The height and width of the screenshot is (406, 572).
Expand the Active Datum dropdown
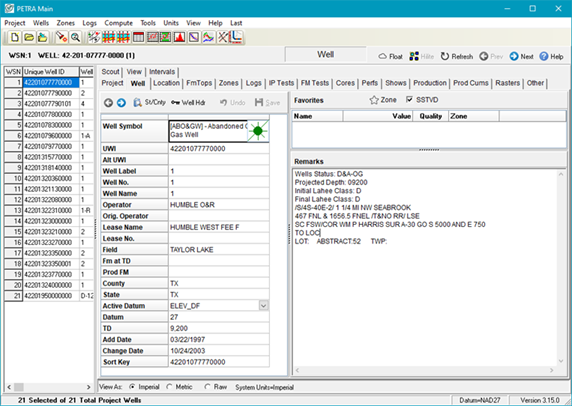click(264, 306)
